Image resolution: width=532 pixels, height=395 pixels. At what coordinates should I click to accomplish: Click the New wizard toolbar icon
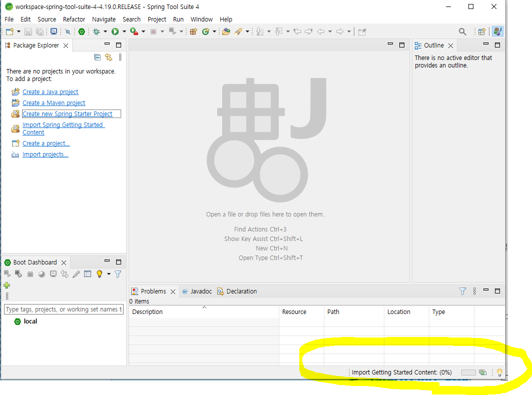tap(10, 31)
